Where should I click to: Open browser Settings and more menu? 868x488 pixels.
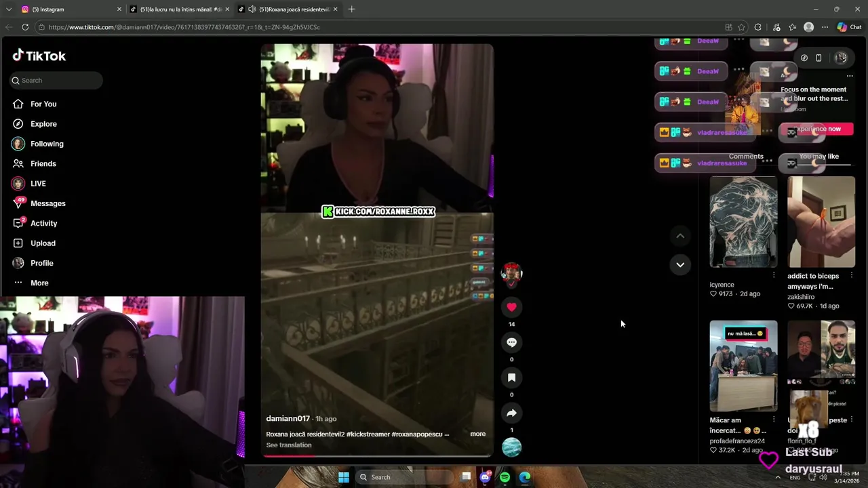pos(825,27)
